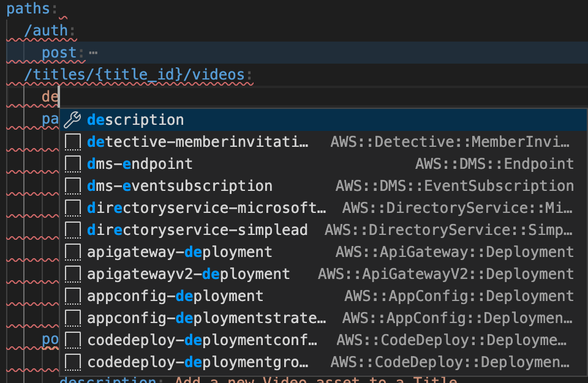Screen dimensions: 588x383
Task: Click snippet icon beside directoryservice-microsoft
Action: (73, 208)
